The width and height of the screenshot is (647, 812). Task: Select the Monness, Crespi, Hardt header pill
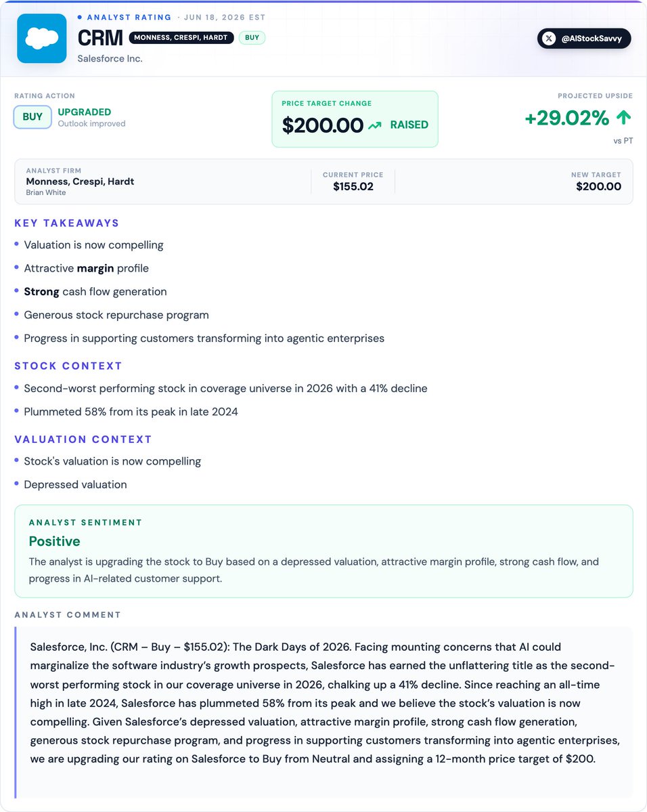coord(181,37)
